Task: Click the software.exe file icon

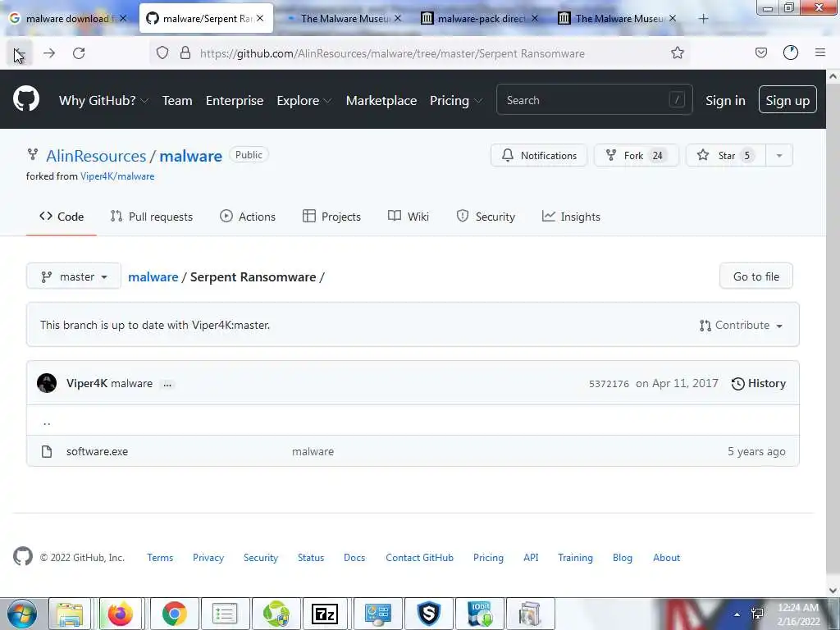Action: 47,451
